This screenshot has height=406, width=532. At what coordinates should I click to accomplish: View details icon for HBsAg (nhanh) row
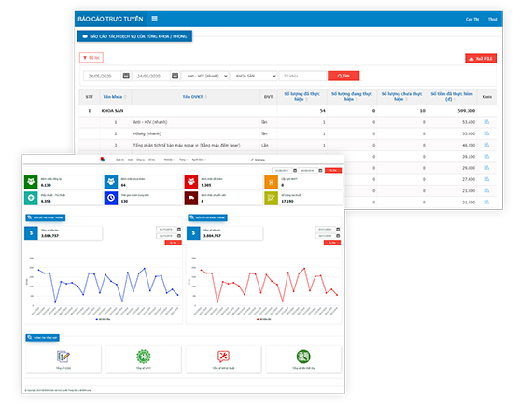point(487,133)
